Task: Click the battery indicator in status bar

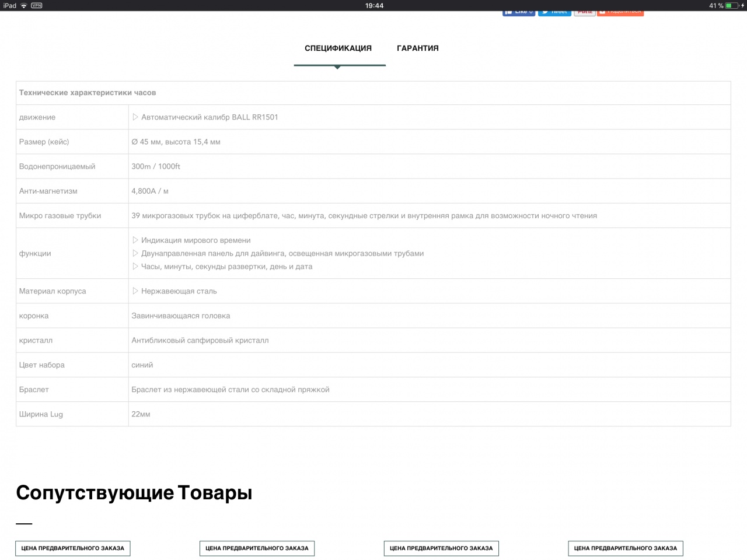Action: [x=732, y=5]
